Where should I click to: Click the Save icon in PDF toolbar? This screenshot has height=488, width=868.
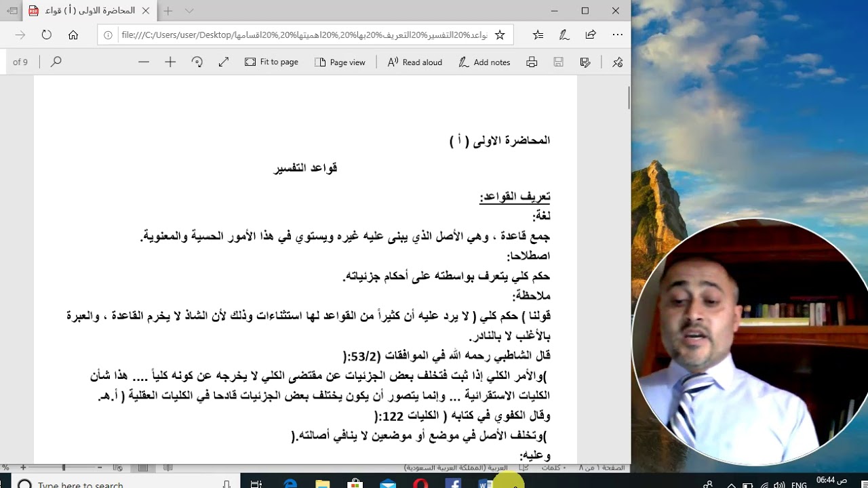(x=559, y=62)
